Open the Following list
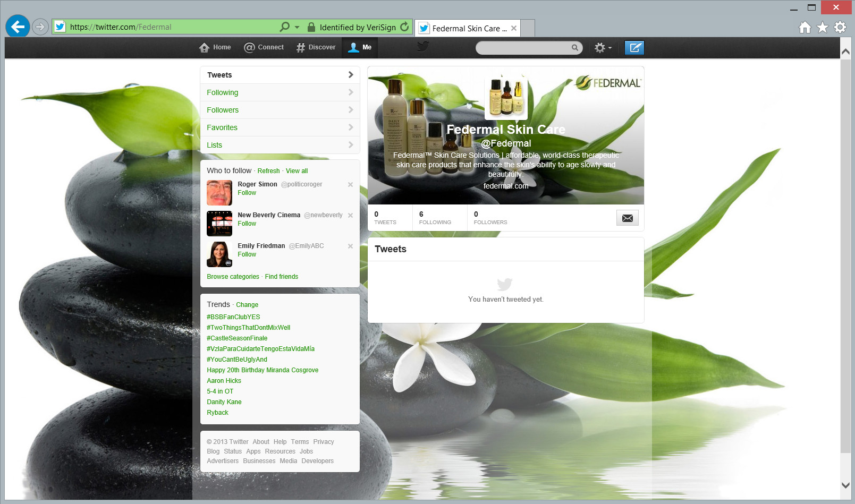 (280, 92)
